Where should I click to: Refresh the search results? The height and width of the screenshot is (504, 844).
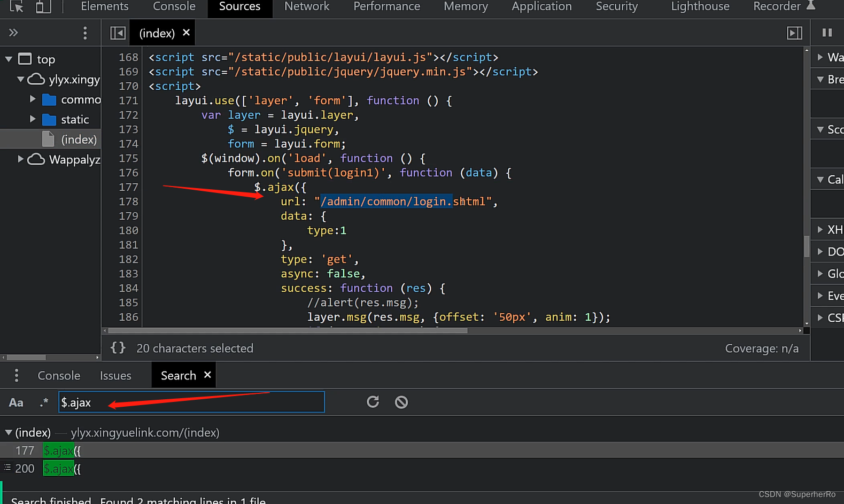[x=373, y=402]
